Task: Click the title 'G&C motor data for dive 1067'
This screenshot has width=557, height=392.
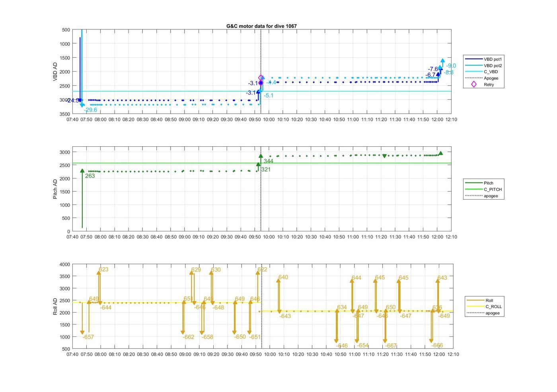Action: point(261,26)
